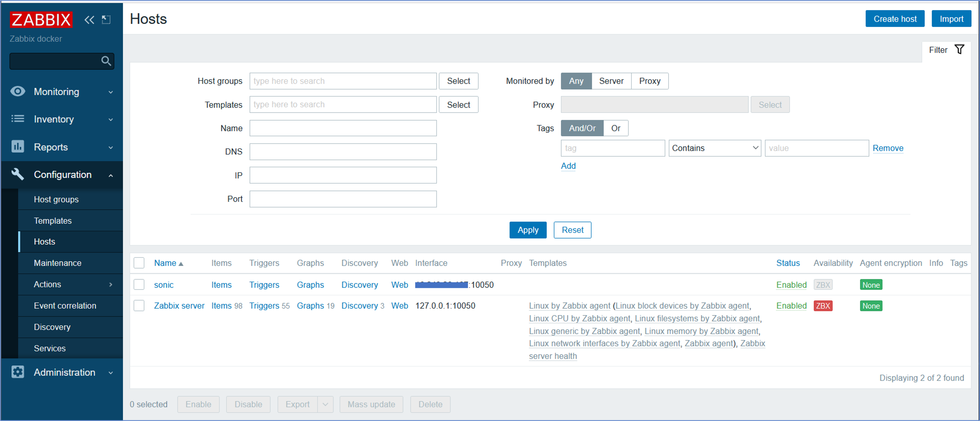Open the sonic host link
Viewport: 980px width, 421px height.
[164, 285]
